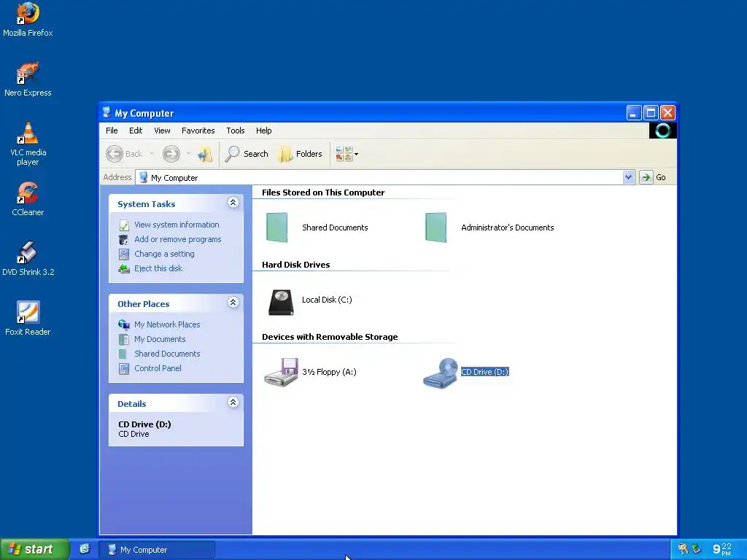The image size is (747, 560).
Task: Select the CD Drive (D:) disc icon
Action: click(x=440, y=373)
